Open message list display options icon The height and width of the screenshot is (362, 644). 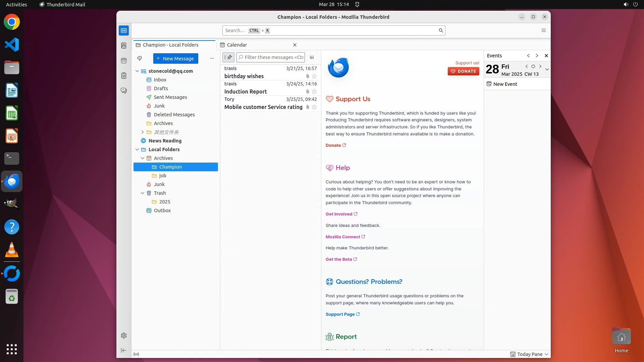tap(312, 57)
